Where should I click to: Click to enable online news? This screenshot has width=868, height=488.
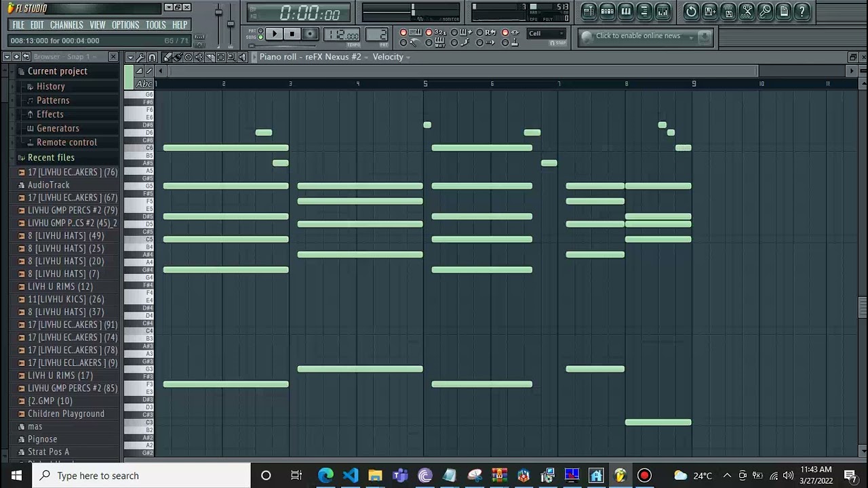[x=638, y=36]
